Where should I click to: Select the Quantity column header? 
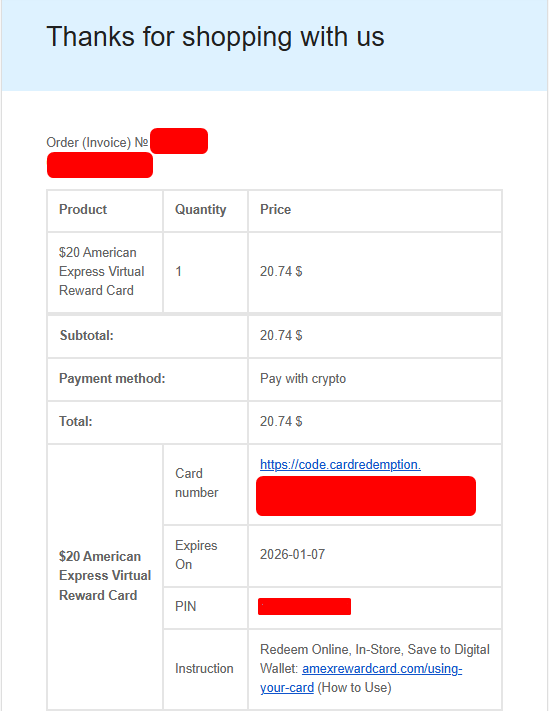[x=200, y=209]
